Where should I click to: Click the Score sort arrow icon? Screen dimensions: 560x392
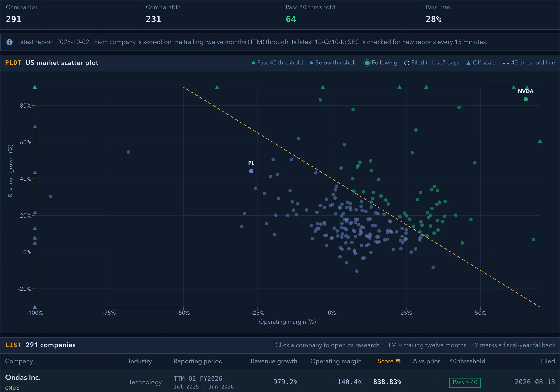[x=399, y=361]
